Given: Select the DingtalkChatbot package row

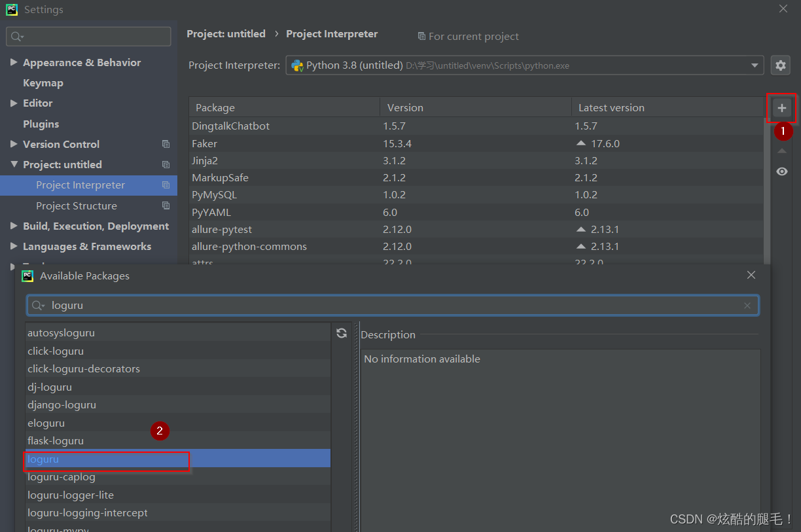Looking at the screenshot, I should (x=476, y=126).
